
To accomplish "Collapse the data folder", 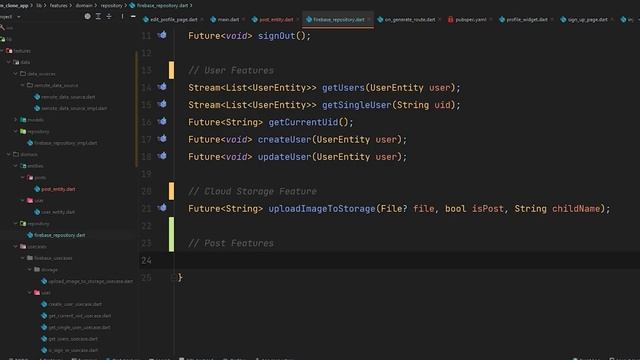I will 9,62.
